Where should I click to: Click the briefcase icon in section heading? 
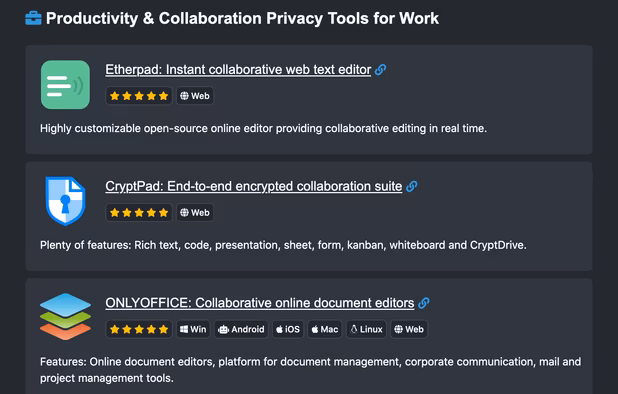[33, 18]
